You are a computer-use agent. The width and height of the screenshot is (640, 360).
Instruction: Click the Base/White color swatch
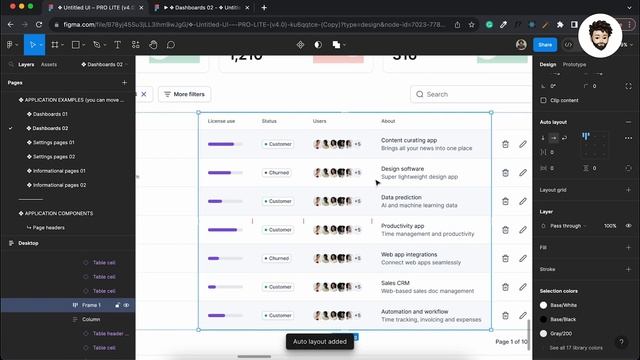click(543, 305)
